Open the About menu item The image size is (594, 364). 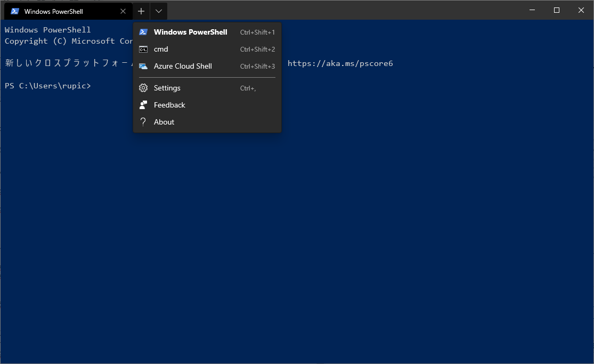[207, 122]
